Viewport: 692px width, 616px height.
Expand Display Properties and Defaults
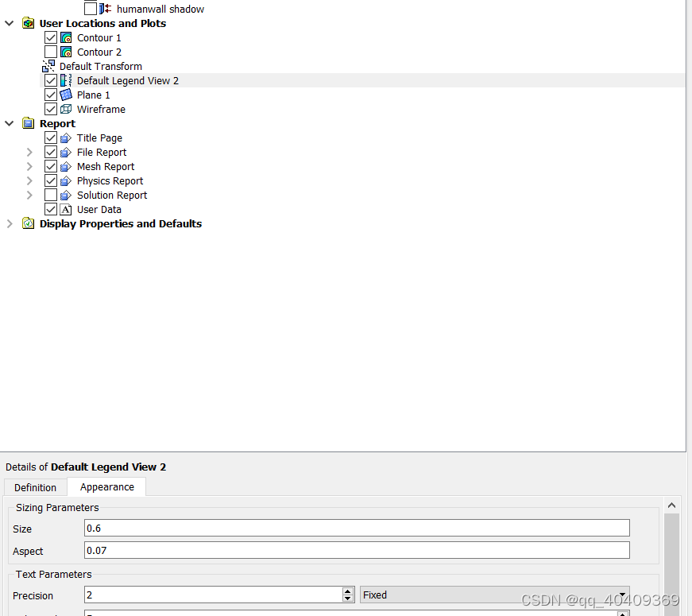click(x=10, y=223)
